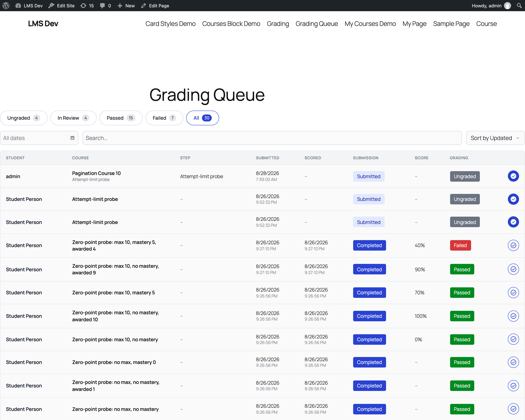This screenshot has height=420, width=525.
Task: Open My Page nav link
Action: [414, 24]
